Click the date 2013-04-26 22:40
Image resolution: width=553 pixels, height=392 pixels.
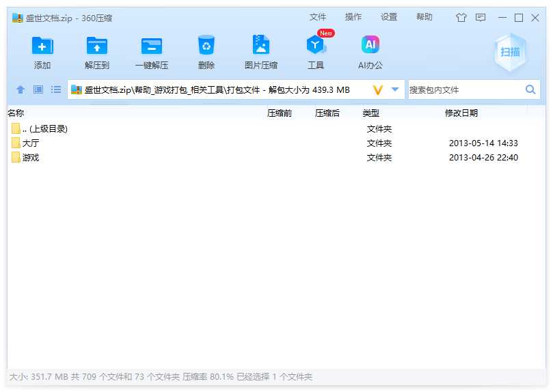(483, 158)
